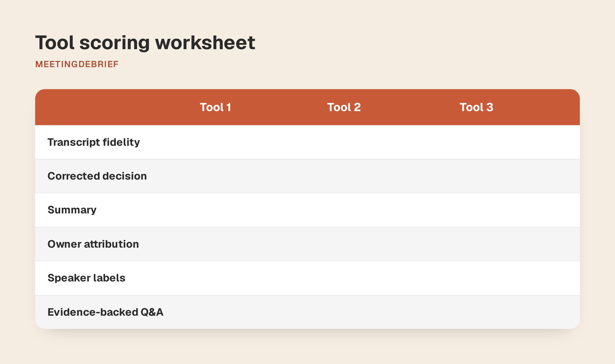
Task: Select the 'Tool 2' column header
Action: [x=344, y=107]
